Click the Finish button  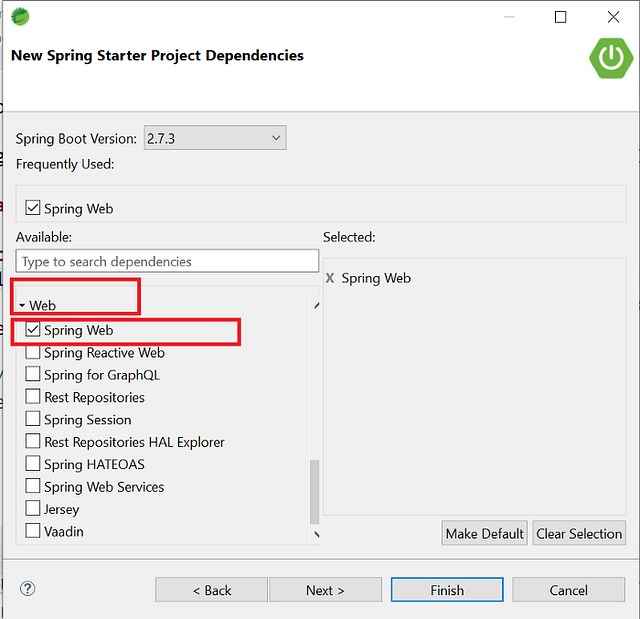pyautogui.click(x=447, y=590)
